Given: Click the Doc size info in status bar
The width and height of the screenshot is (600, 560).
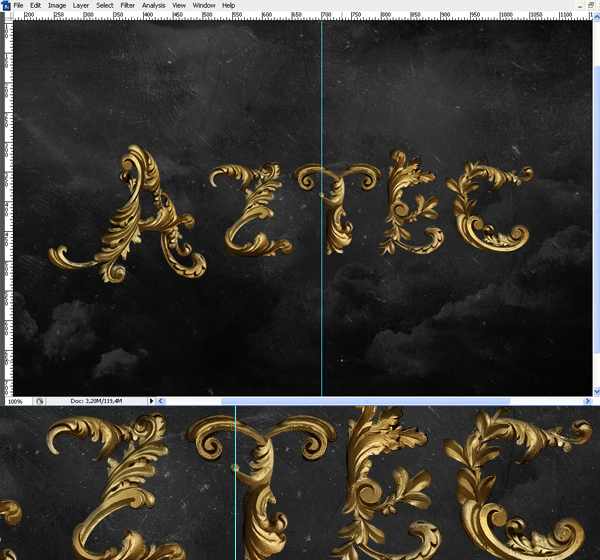Looking at the screenshot, I should click(95, 401).
